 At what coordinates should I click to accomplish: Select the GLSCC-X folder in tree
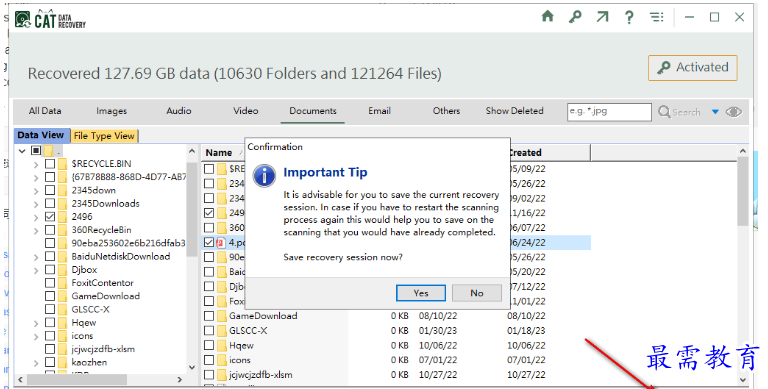pos(91,309)
